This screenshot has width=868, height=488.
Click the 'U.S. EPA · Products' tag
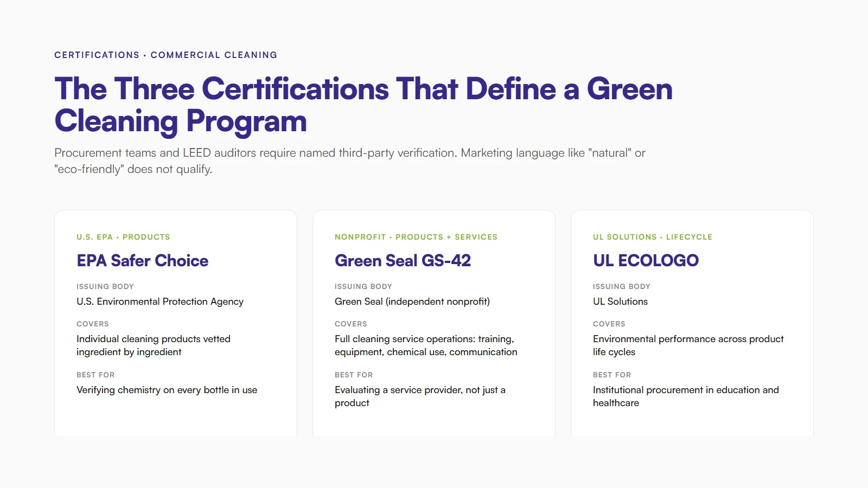[123, 237]
